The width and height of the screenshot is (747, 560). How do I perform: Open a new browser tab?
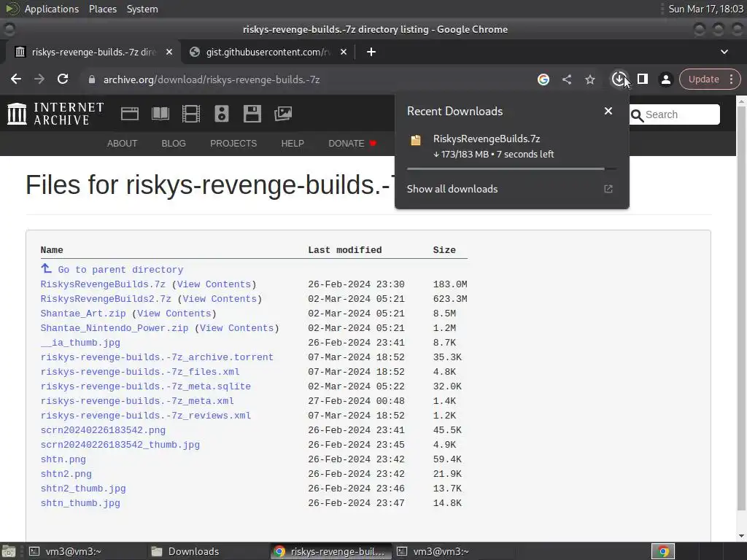tap(371, 52)
